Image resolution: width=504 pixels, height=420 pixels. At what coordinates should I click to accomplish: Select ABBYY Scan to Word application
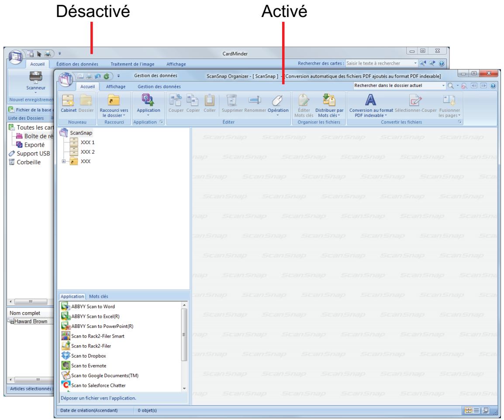(88, 306)
